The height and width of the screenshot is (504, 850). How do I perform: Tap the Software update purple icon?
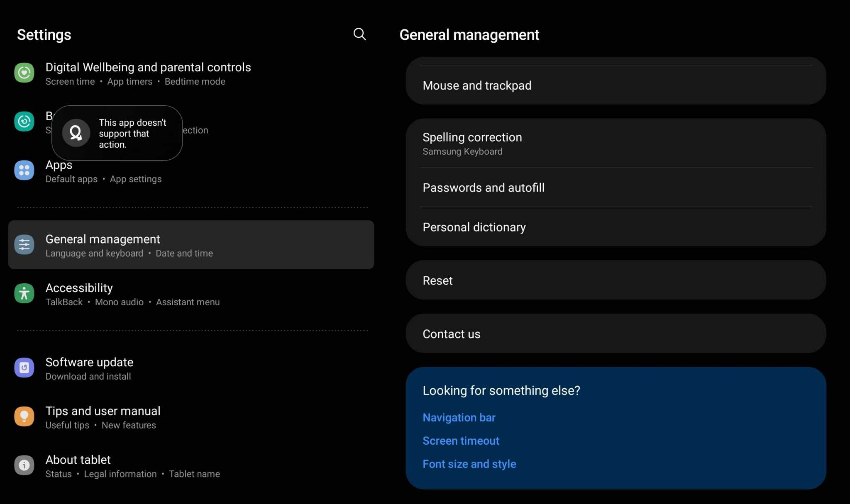(24, 368)
